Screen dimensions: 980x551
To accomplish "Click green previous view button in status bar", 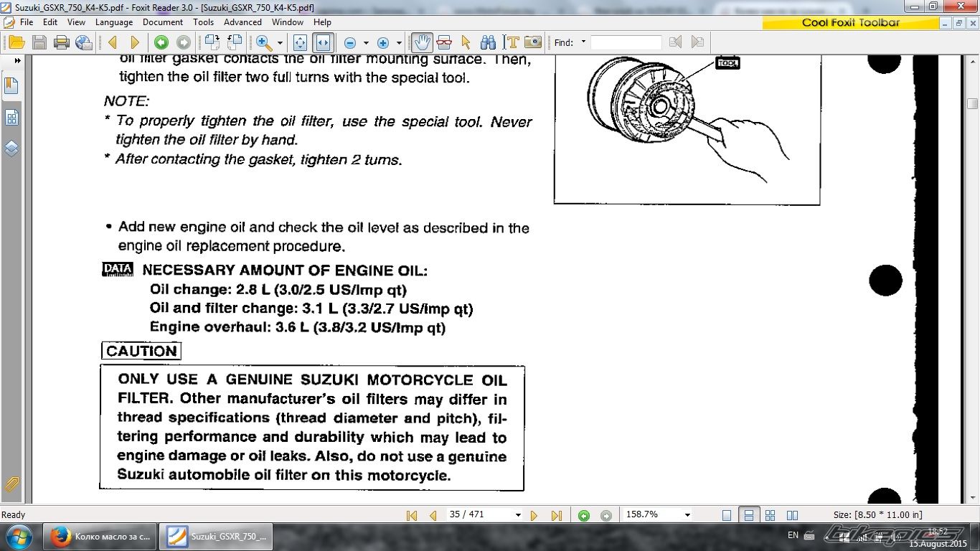I will [x=584, y=515].
